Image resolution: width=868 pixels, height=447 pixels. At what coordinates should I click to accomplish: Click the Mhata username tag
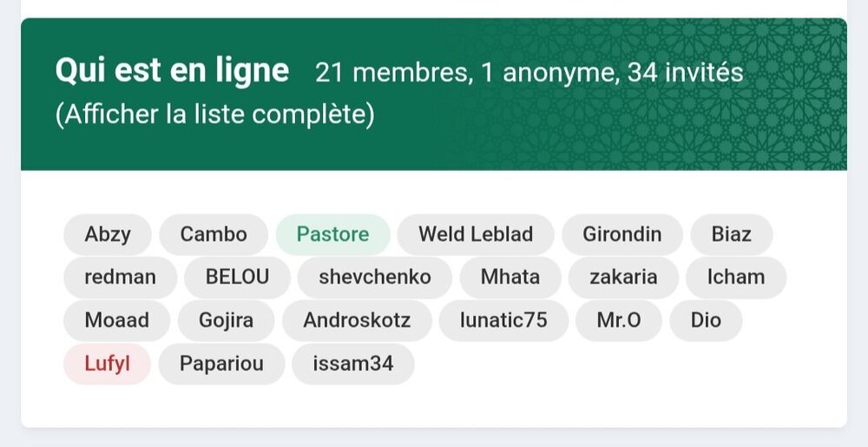click(510, 278)
